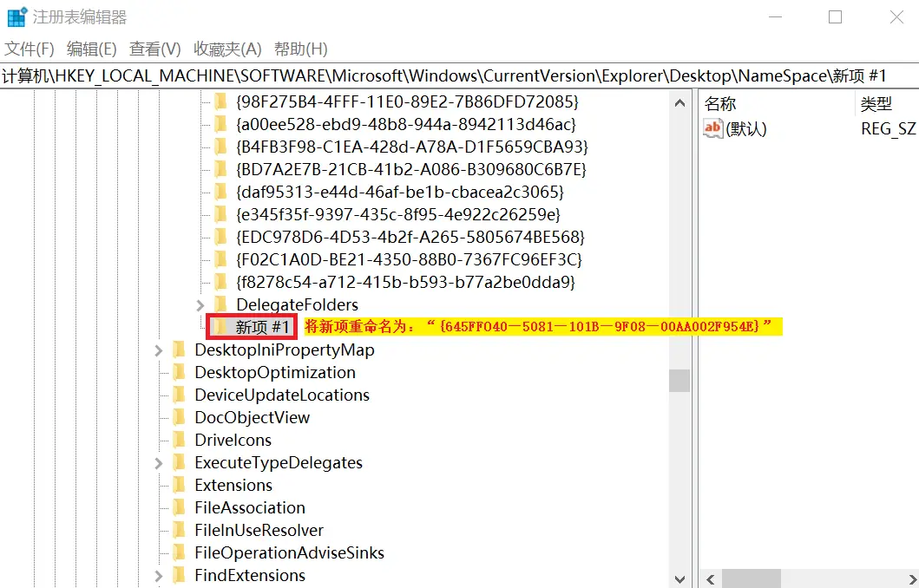
Task: Expand the FindExtensions key arrow
Action: [159, 576]
